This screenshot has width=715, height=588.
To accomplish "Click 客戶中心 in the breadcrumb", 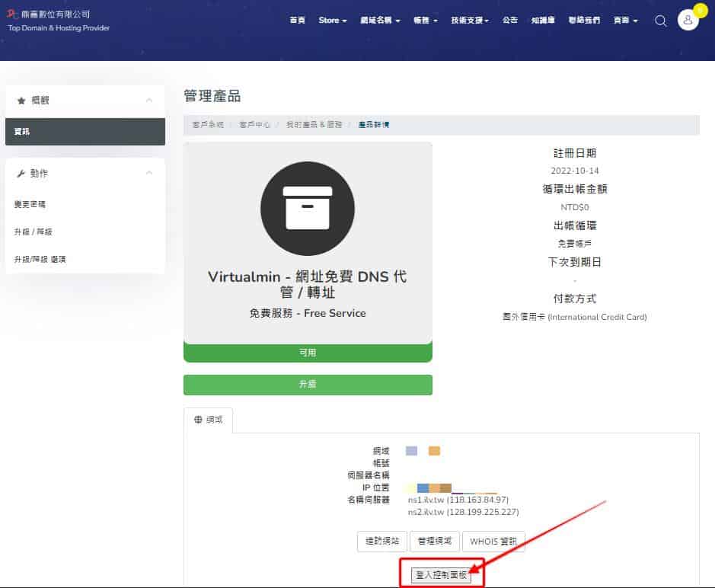I will (x=254, y=124).
